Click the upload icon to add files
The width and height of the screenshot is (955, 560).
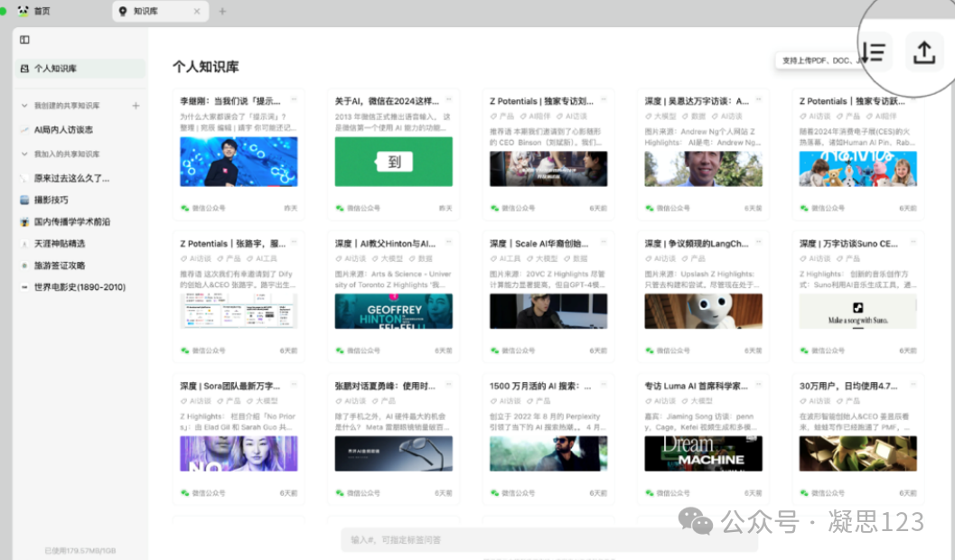click(x=922, y=52)
